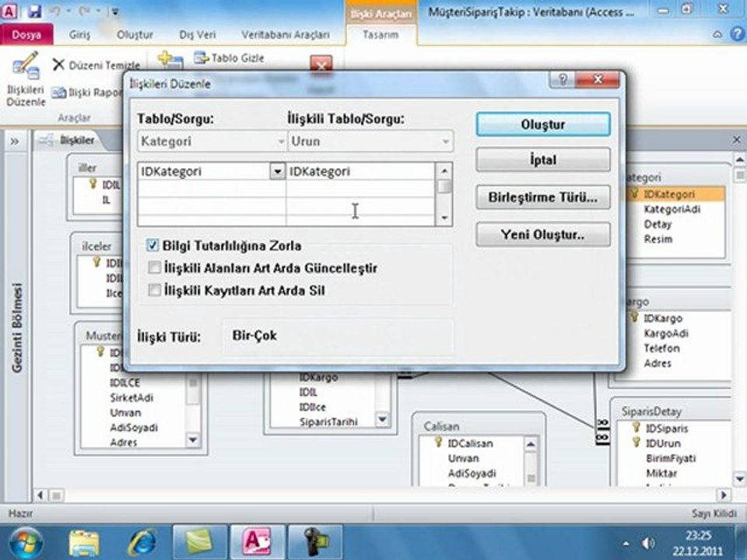
Task: Click key icon next to IDKargo
Action: tap(634, 317)
